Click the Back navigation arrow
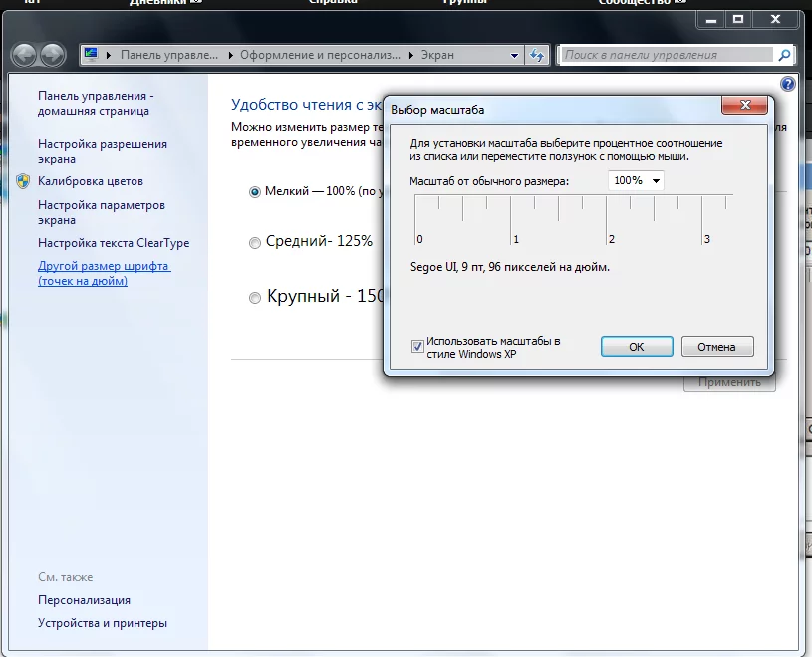This screenshot has width=812, height=657. pos(24,55)
